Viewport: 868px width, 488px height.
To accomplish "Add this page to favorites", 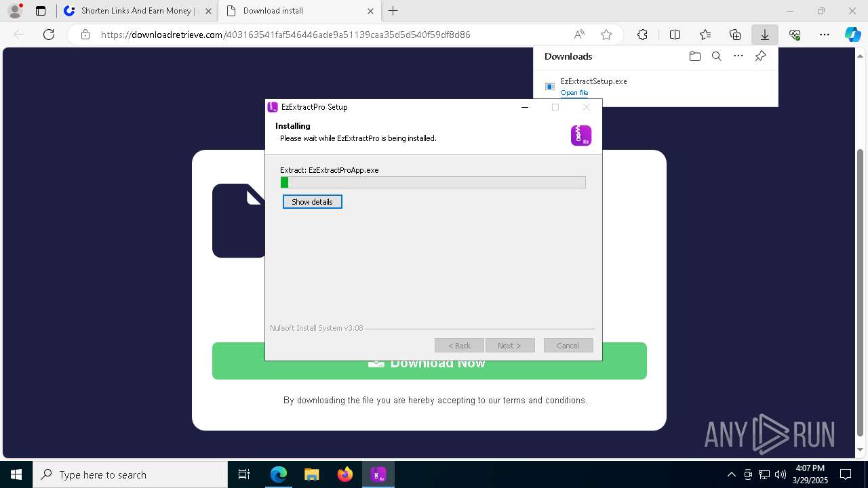I will (606, 35).
